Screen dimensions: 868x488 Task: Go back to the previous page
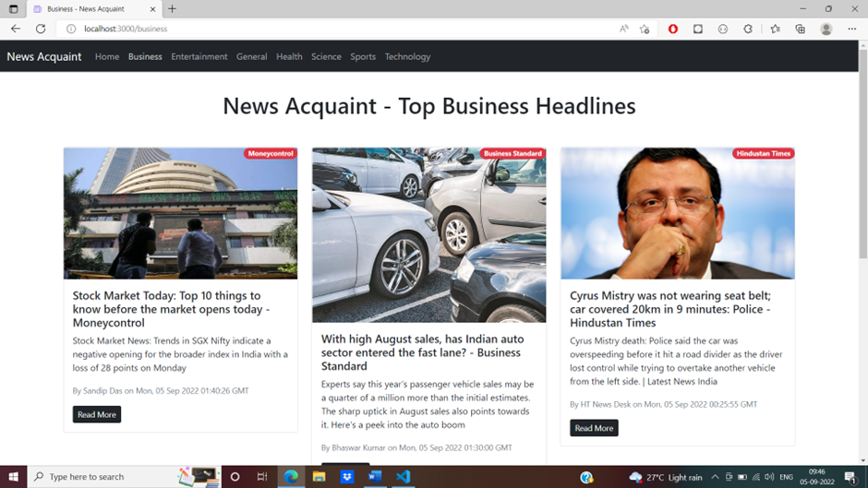coord(16,29)
